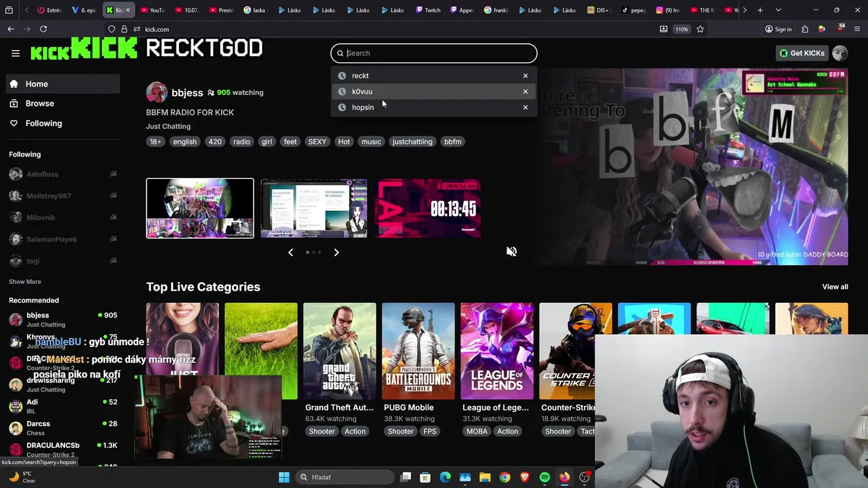Open the profile avatar menu

[840, 53]
